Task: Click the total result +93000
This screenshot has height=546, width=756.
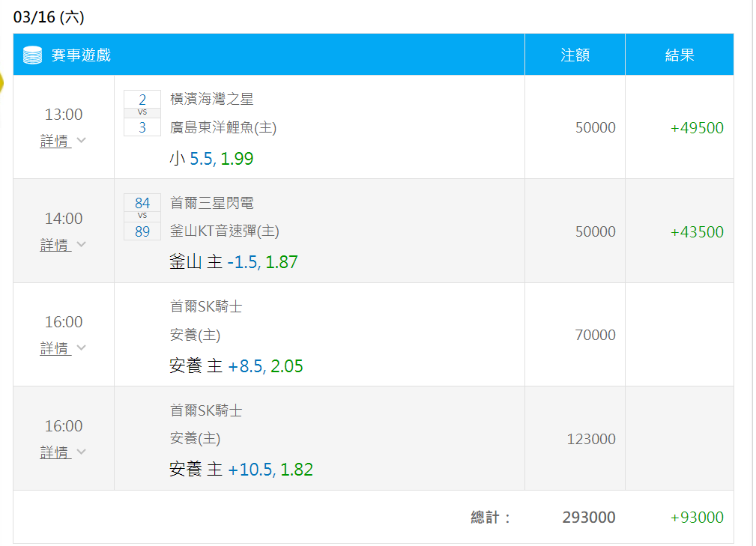Action: pos(697,517)
